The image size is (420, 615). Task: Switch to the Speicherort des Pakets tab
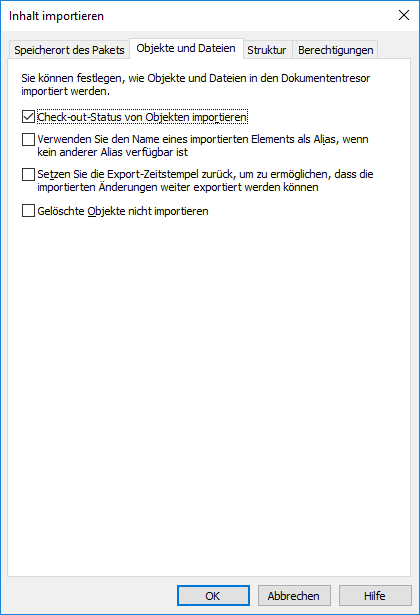click(x=69, y=50)
